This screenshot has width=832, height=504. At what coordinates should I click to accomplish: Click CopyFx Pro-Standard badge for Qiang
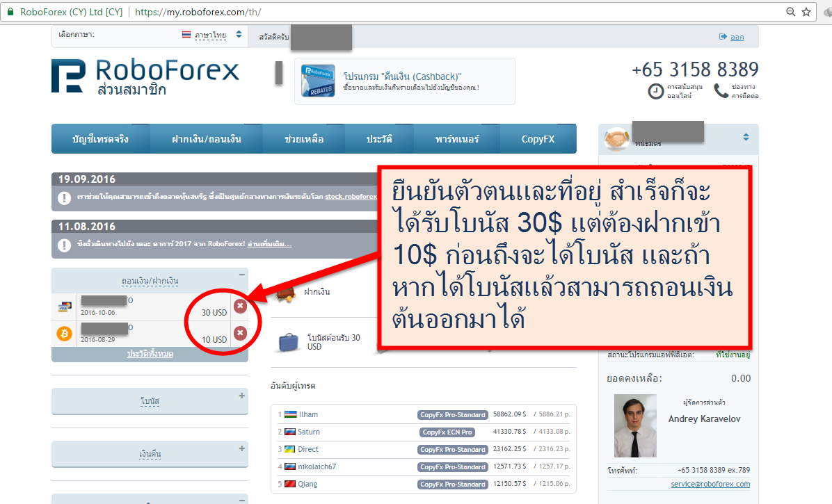tap(453, 485)
